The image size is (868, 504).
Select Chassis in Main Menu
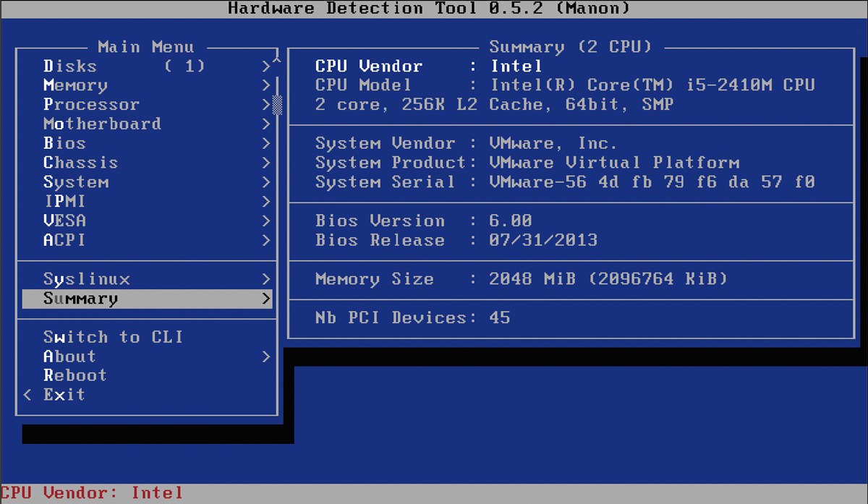tap(148, 163)
